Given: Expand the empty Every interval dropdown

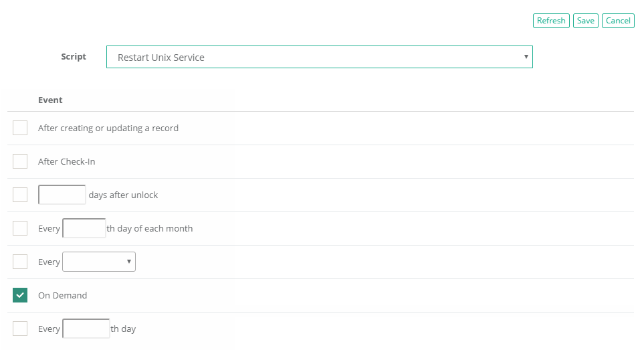Looking at the screenshot, I should coord(99,262).
